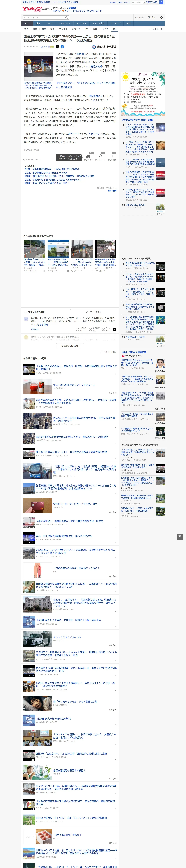Share the article on Facebook
This screenshot has height=868, width=186.
pos(62,47)
